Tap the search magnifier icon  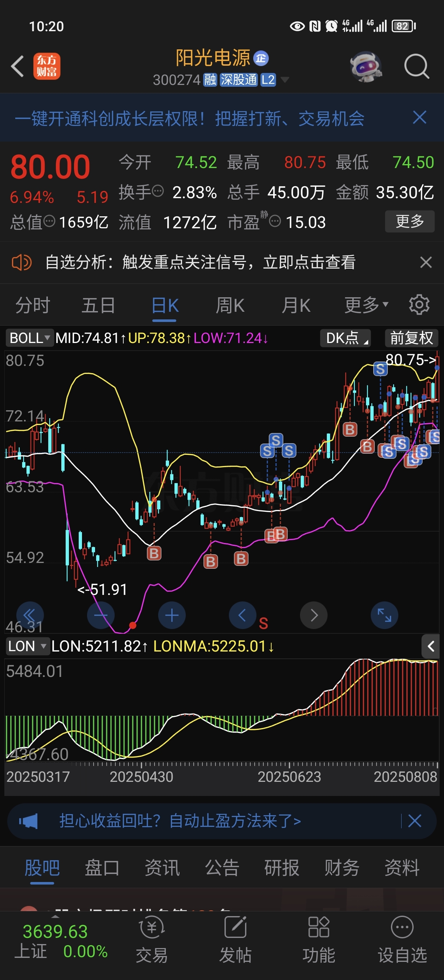(x=417, y=66)
